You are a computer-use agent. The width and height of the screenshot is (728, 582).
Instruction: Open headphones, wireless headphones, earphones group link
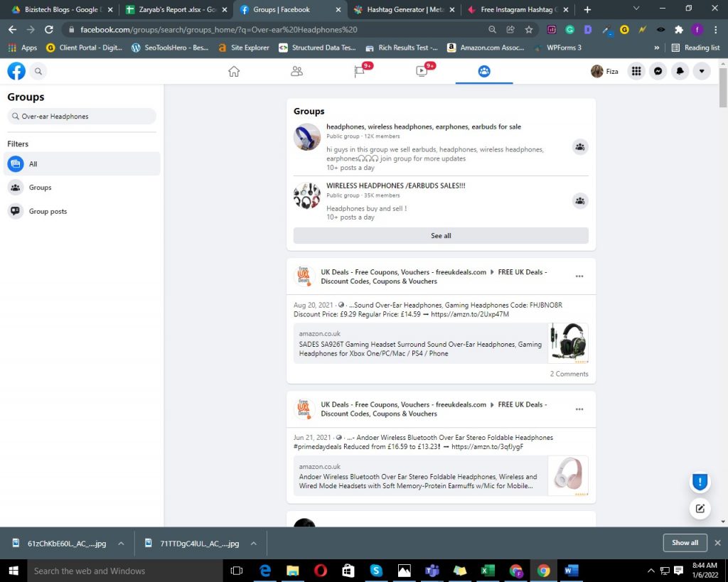tap(424, 126)
